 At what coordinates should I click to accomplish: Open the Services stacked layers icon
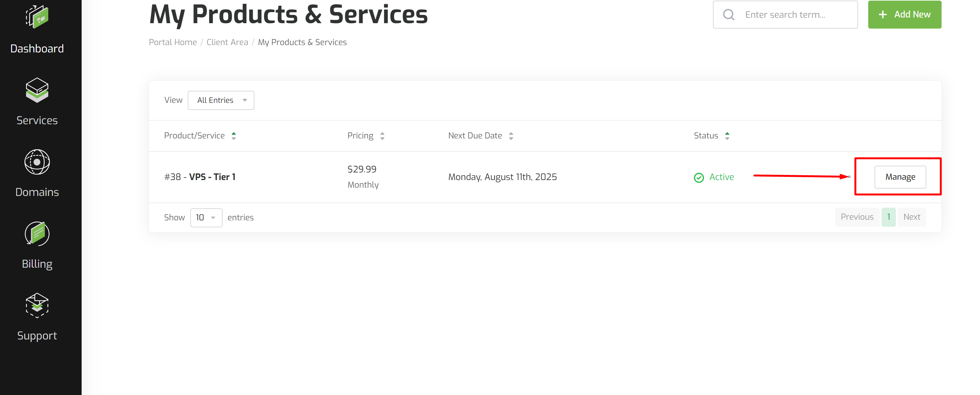coord(37,90)
